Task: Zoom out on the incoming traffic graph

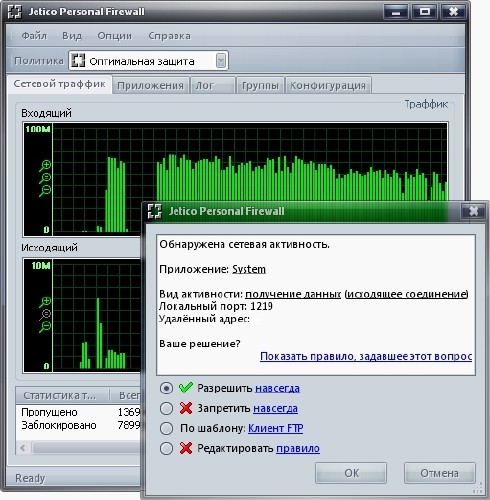Action: pyautogui.click(x=45, y=191)
